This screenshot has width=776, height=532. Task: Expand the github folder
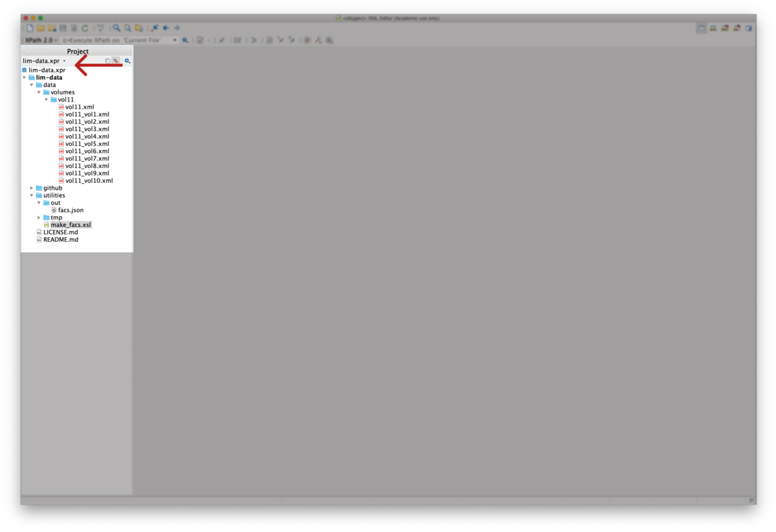[31, 187]
